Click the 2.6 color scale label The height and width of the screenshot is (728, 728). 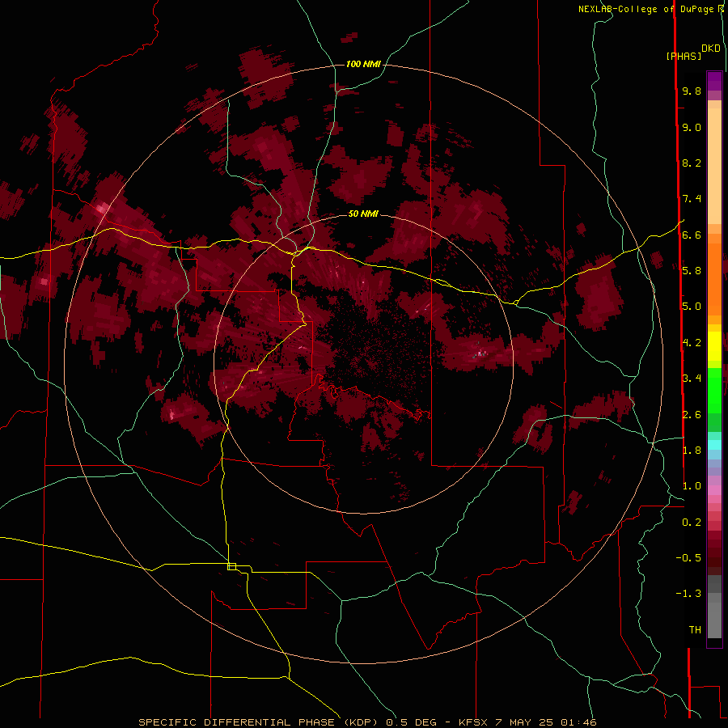pyautogui.click(x=692, y=415)
